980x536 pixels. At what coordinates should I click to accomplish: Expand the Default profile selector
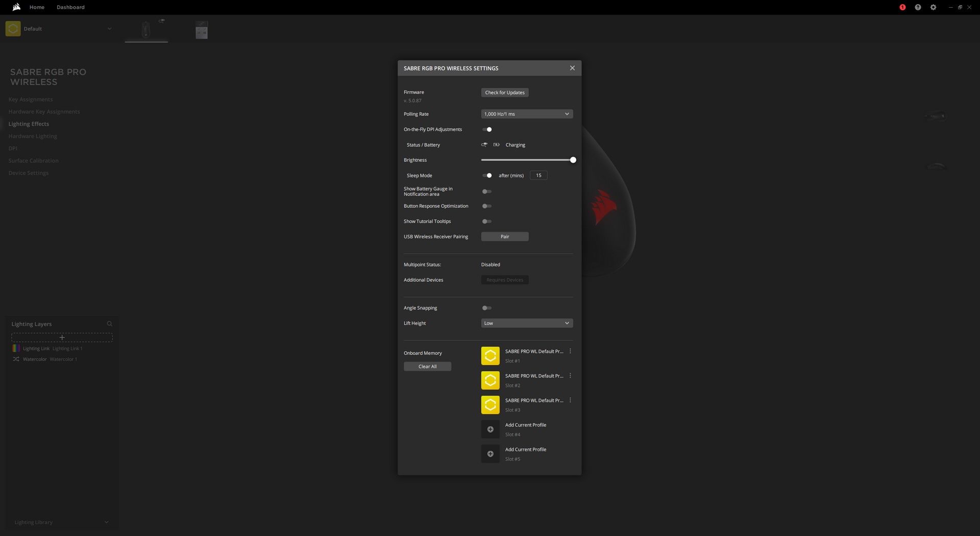[x=109, y=29]
